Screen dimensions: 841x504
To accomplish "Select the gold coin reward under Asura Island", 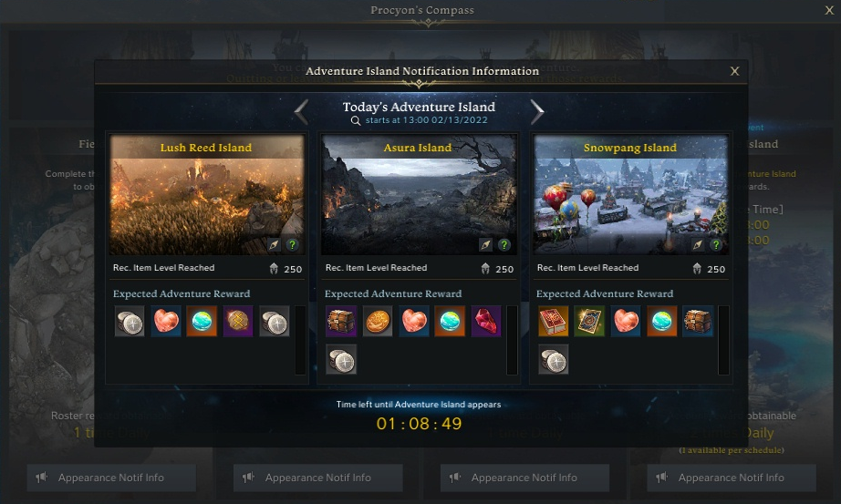I will click(378, 321).
